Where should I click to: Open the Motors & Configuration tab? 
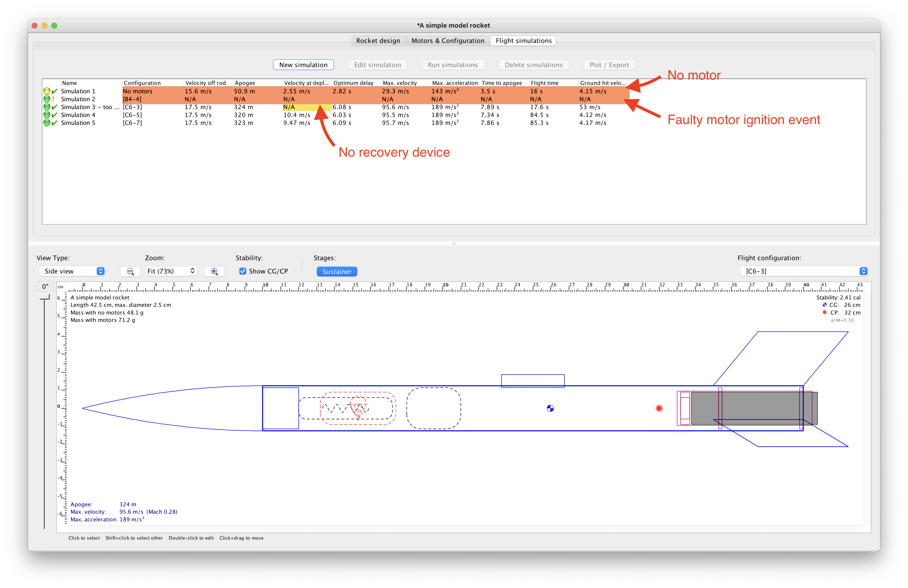448,40
